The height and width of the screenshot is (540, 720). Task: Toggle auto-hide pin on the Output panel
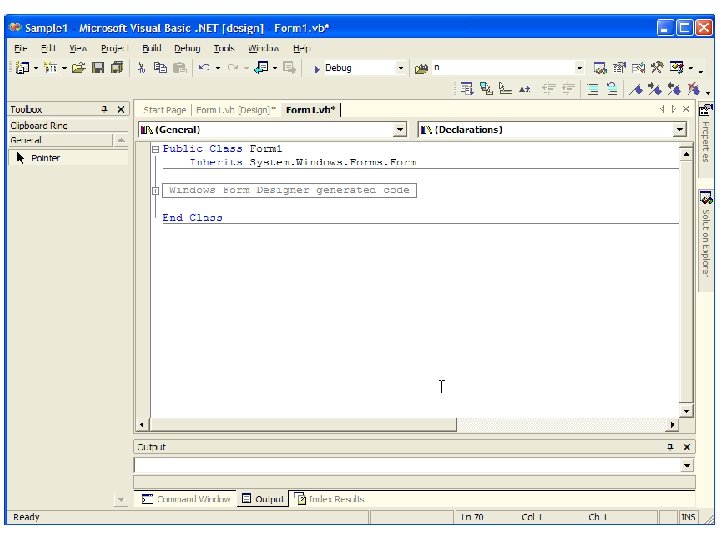click(670, 447)
